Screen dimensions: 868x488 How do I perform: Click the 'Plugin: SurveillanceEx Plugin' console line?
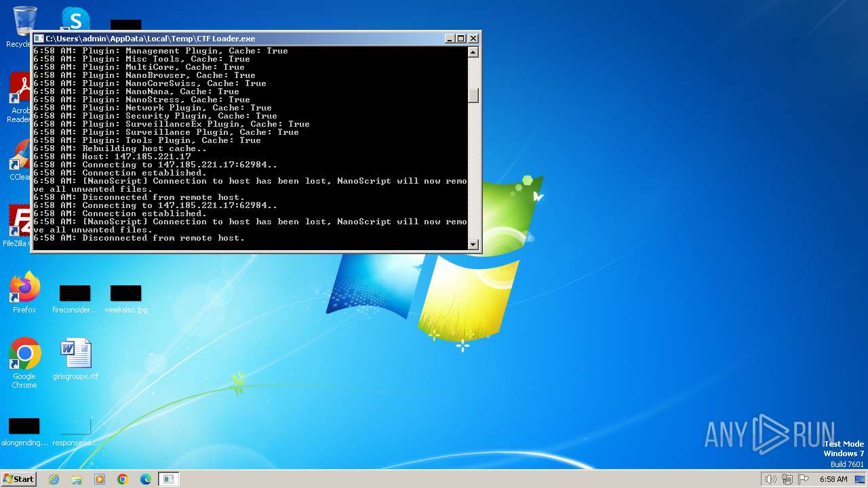(x=172, y=124)
